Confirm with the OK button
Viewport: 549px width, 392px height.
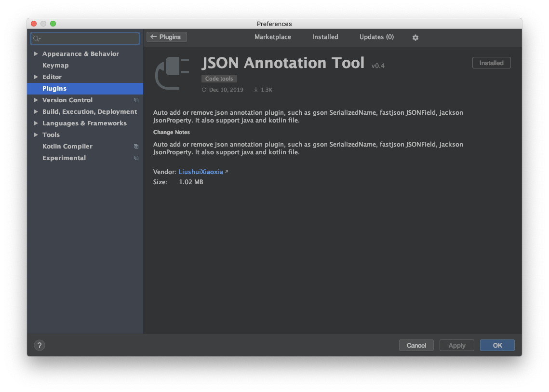pyautogui.click(x=497, y=345)
